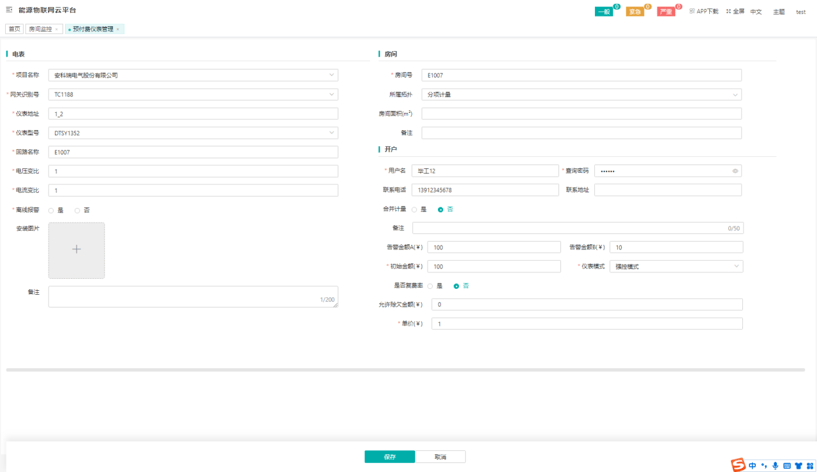Close the 预付费仪表管理 tab
The height and width of the screenshot is (473, 818).
(118, 29)
